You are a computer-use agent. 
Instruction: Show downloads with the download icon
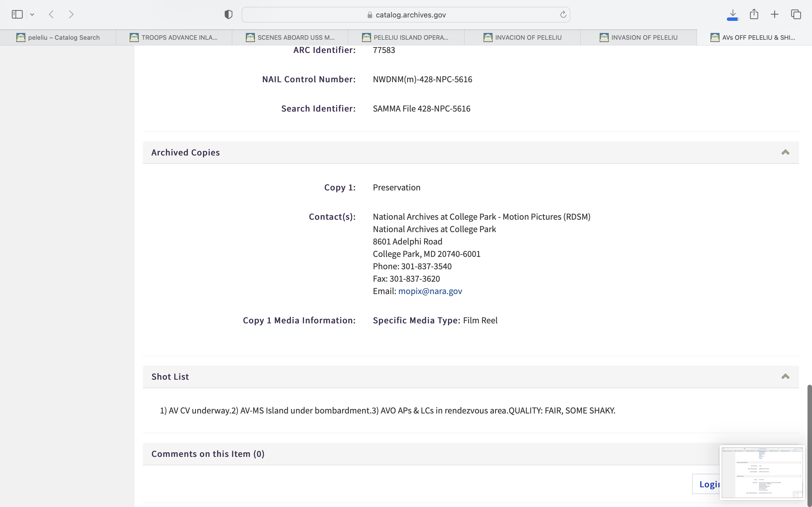coord(732,14)
